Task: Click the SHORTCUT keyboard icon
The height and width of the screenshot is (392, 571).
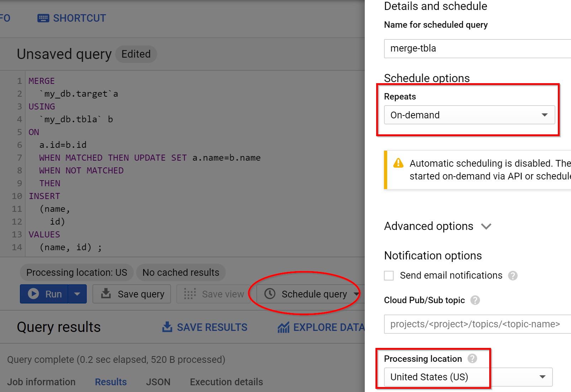Action: pos(43,18)
